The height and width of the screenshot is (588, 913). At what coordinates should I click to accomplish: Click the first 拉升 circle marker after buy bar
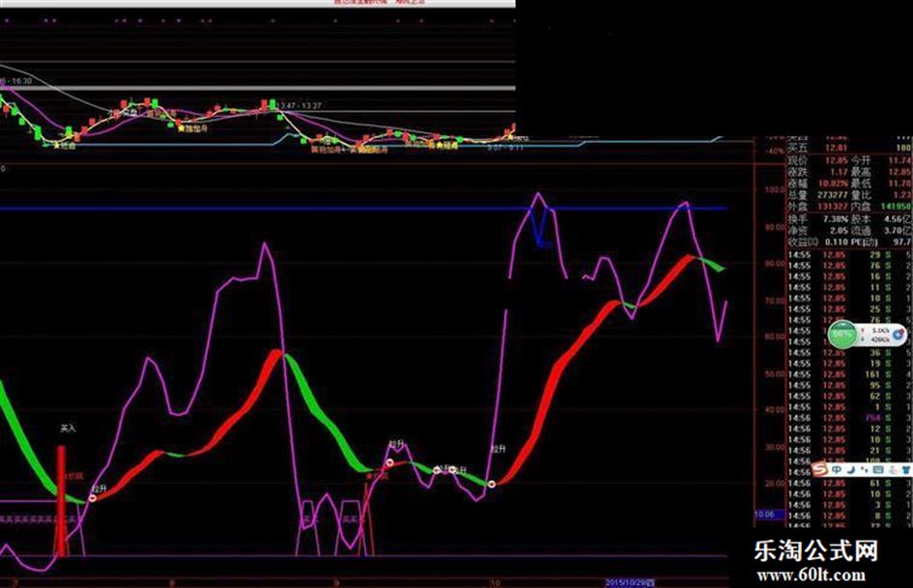click(93, 498)
